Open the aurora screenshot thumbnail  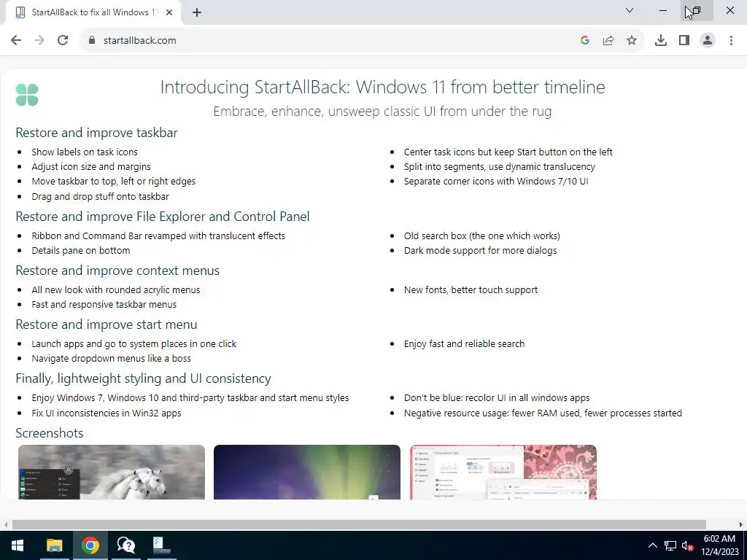click(x=307, y=472)
